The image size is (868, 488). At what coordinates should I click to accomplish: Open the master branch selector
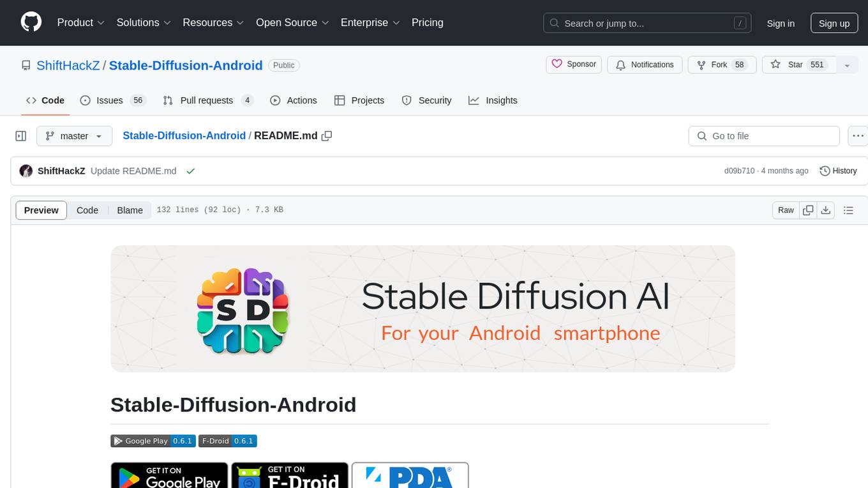pos(74,136)
